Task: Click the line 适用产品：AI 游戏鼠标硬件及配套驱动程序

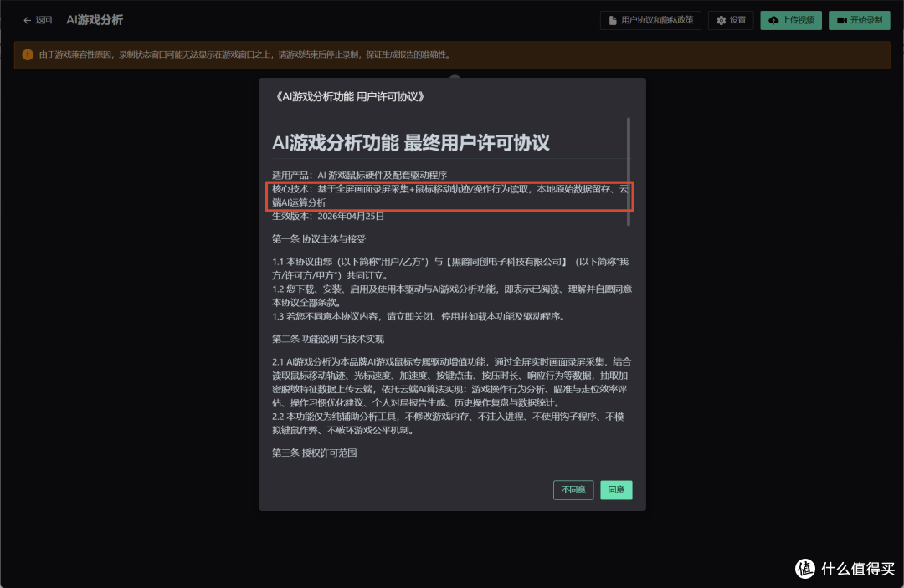Action: [x=360, y=175]
